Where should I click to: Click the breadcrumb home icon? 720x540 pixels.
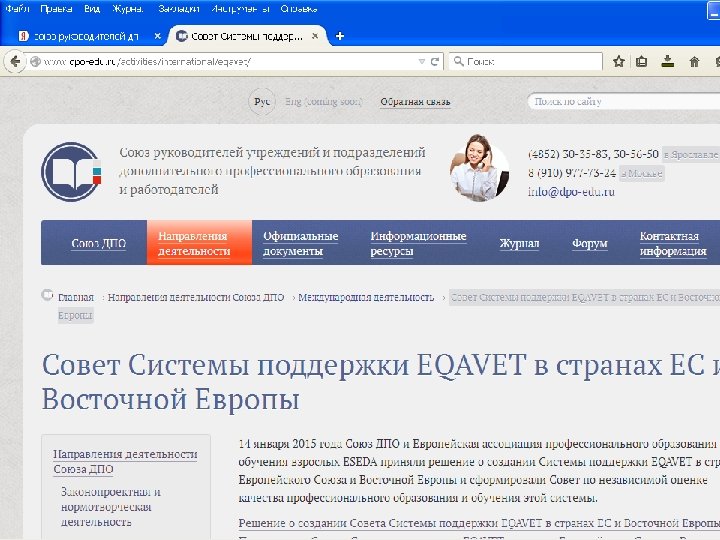(x=47, y=294)
